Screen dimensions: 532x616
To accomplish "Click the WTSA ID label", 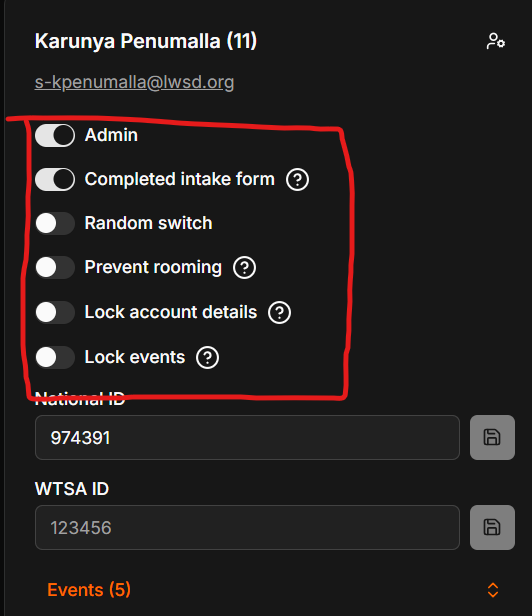I will [x=72, y=489].
